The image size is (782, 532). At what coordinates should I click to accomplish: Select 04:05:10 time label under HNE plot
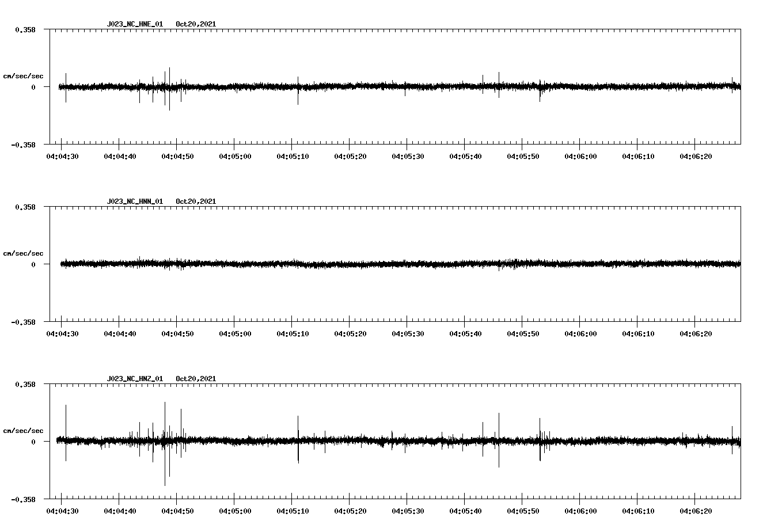coord(293,157)
